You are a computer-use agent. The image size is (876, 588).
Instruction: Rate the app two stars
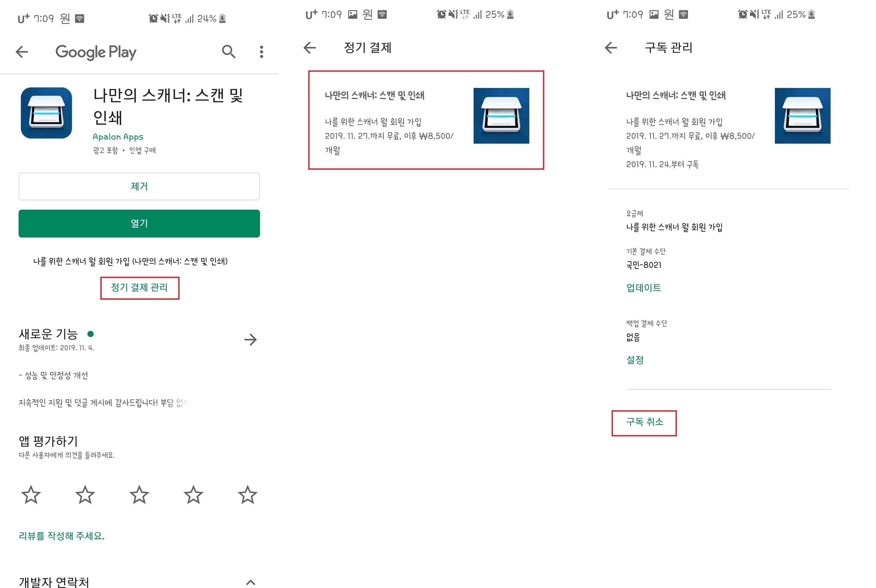point(85,495)
